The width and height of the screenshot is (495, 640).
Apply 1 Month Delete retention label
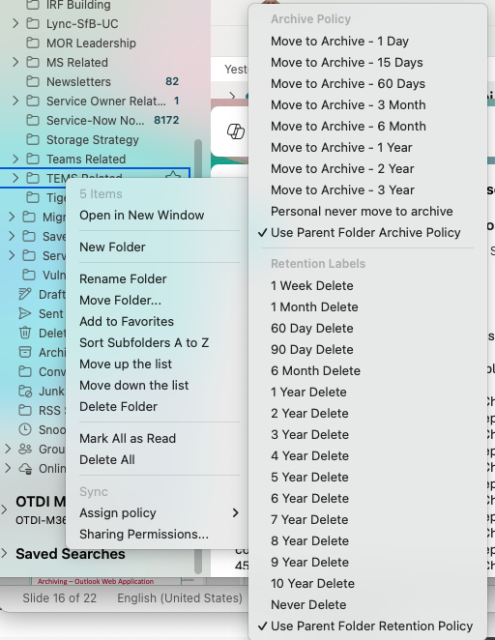(x=314, y=307)
